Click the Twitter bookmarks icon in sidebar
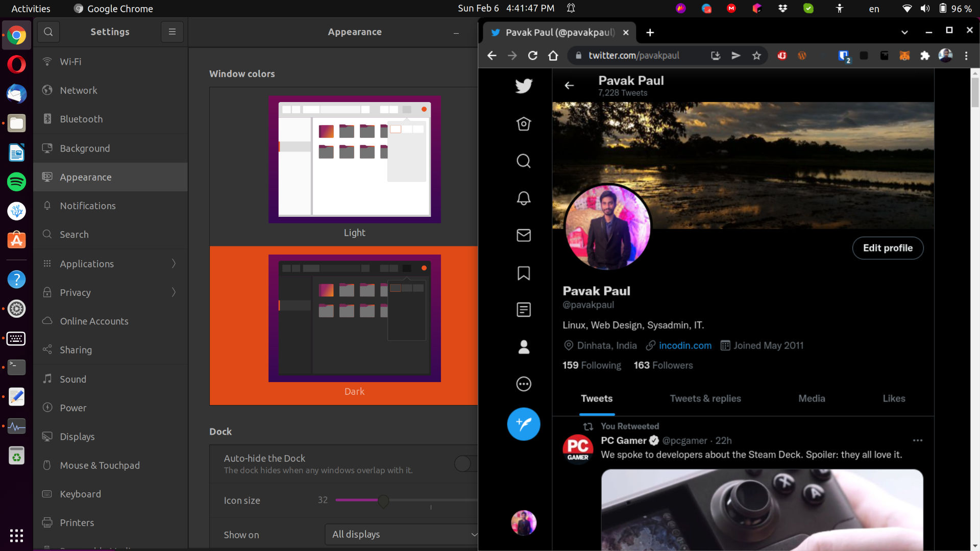Viewport: 980px width, 551px height. 523,273
